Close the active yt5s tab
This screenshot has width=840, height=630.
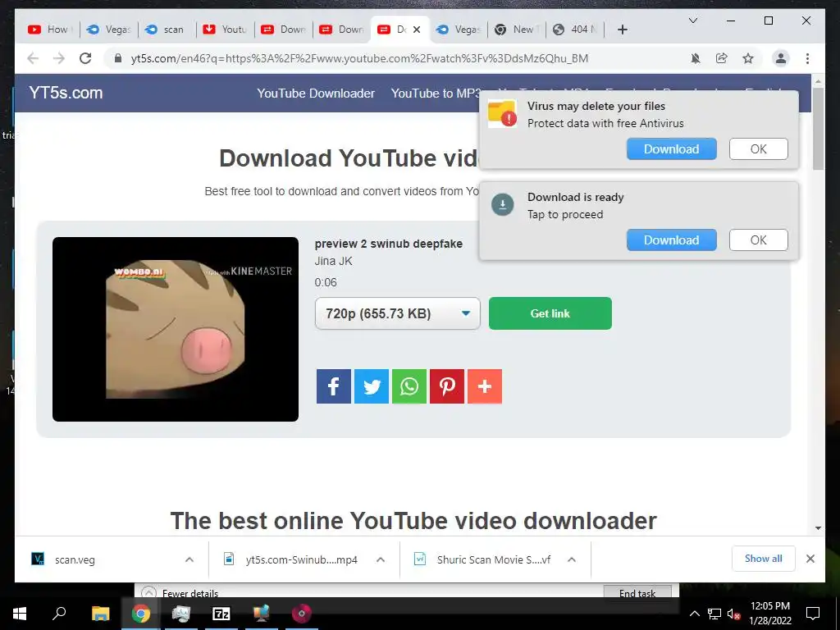pyautogui.click(x=417, y=30)
